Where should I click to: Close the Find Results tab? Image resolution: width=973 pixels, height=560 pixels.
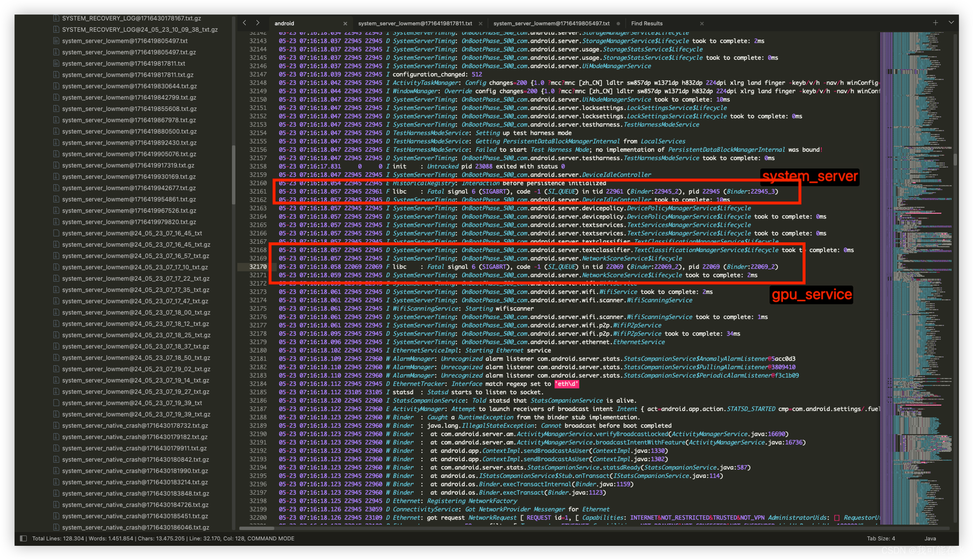702,23
